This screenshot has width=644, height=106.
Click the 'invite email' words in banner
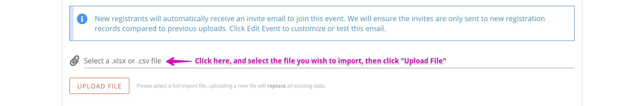[266, 19]
